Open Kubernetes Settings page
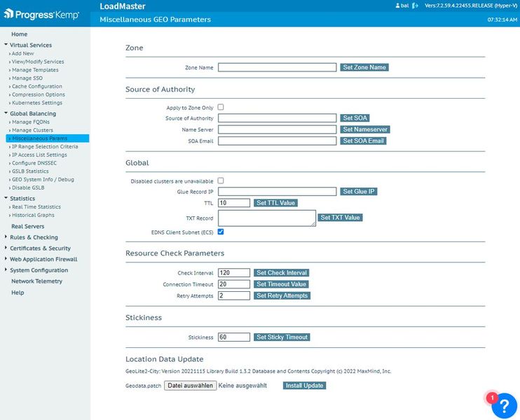520x420 pixels. click(37, 103)
